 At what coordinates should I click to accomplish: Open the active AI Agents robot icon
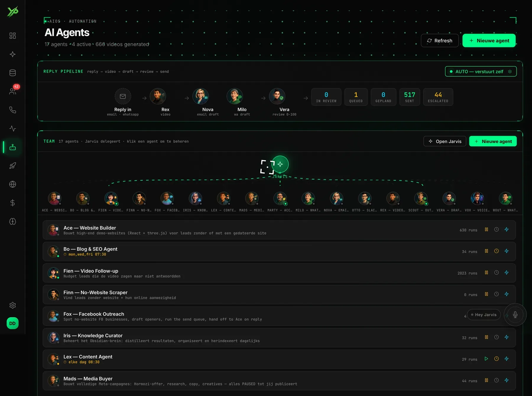click(12, 147)
